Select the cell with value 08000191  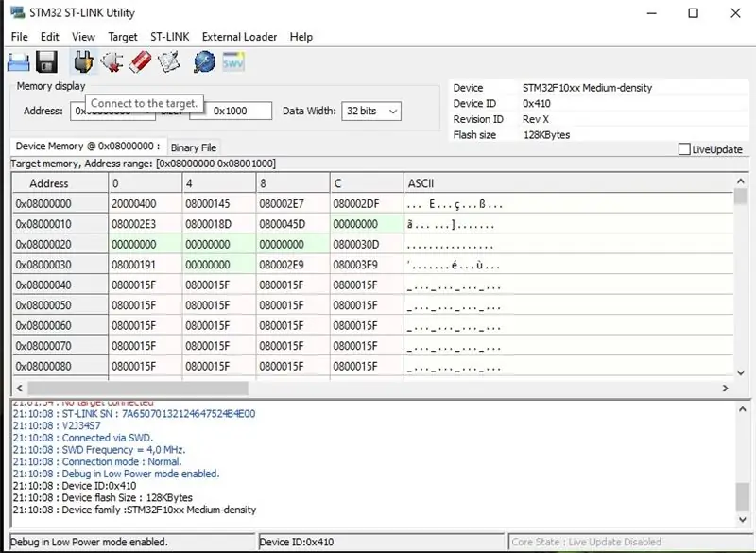[146, 265]
